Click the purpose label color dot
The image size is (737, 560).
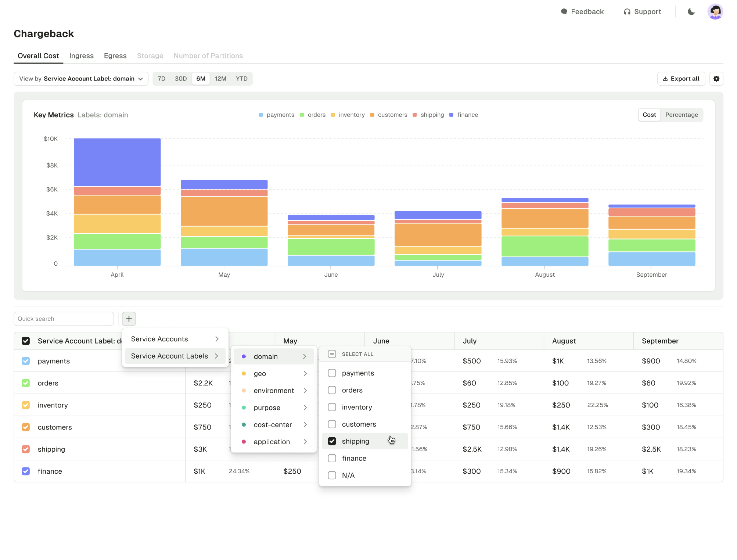click(244, 408)
